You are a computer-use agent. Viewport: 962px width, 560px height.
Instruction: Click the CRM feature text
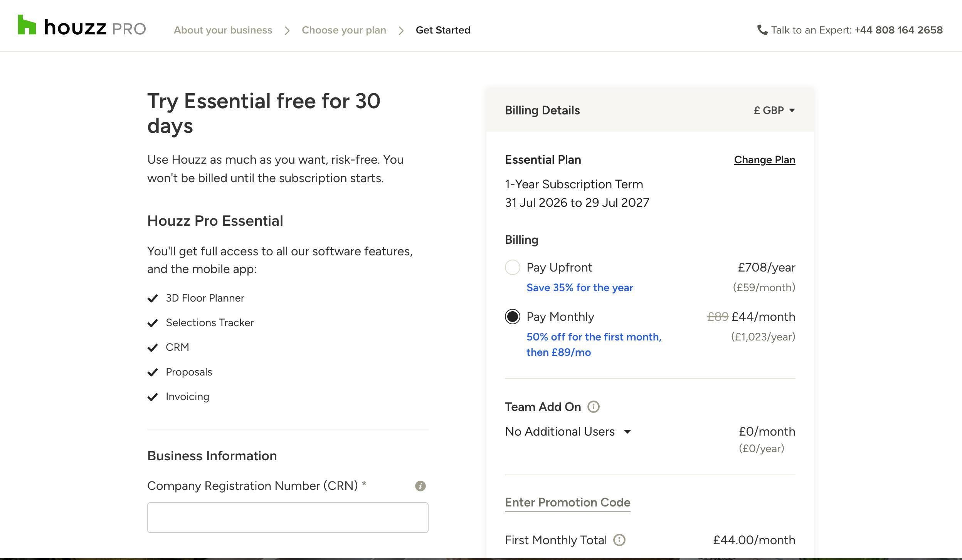click(177, 347)
